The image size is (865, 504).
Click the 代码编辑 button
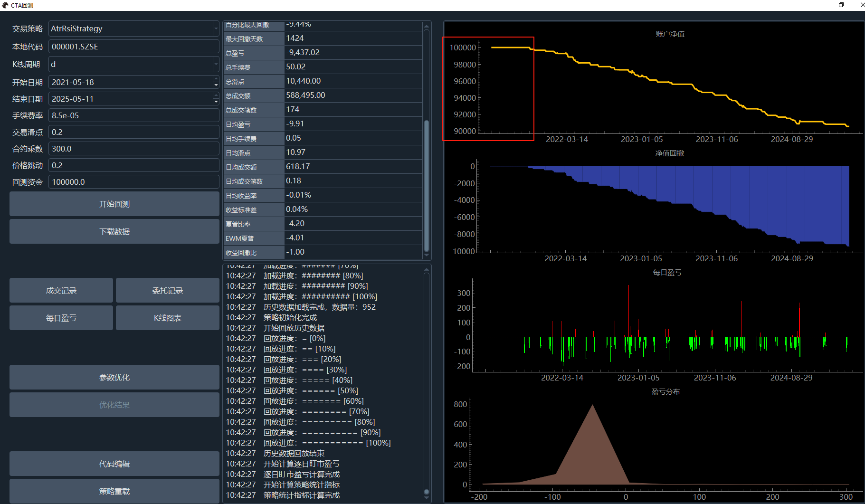click(114, 464)
